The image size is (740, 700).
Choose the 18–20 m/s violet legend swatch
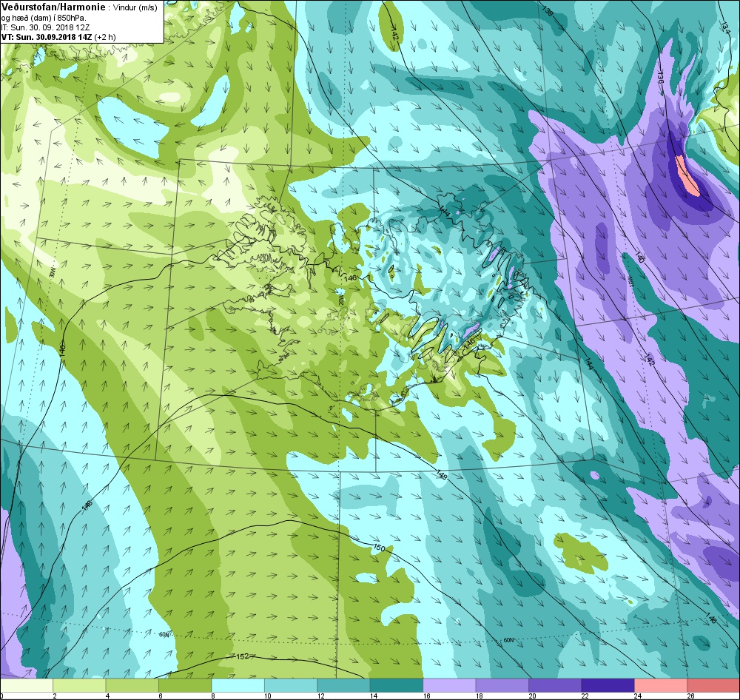(x=502, y=685)
